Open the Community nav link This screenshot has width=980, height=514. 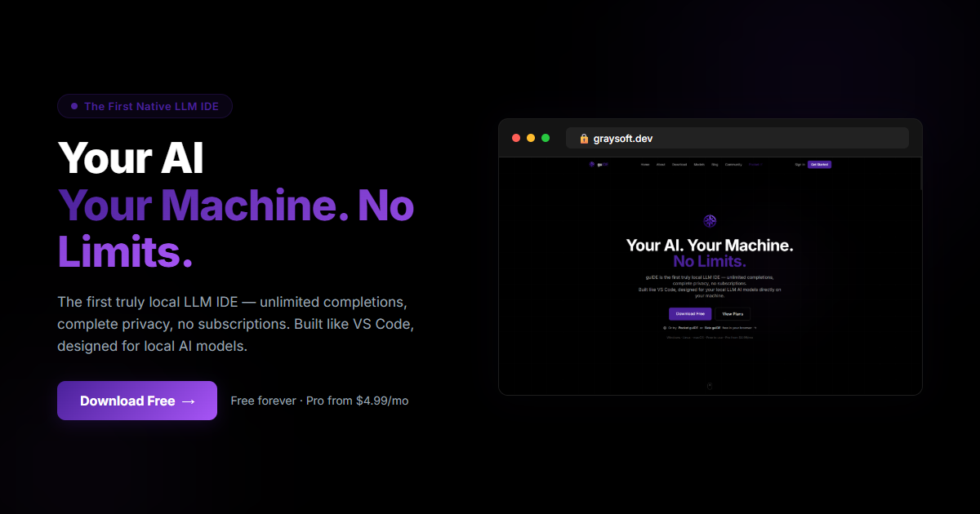[x=733, y=164]
